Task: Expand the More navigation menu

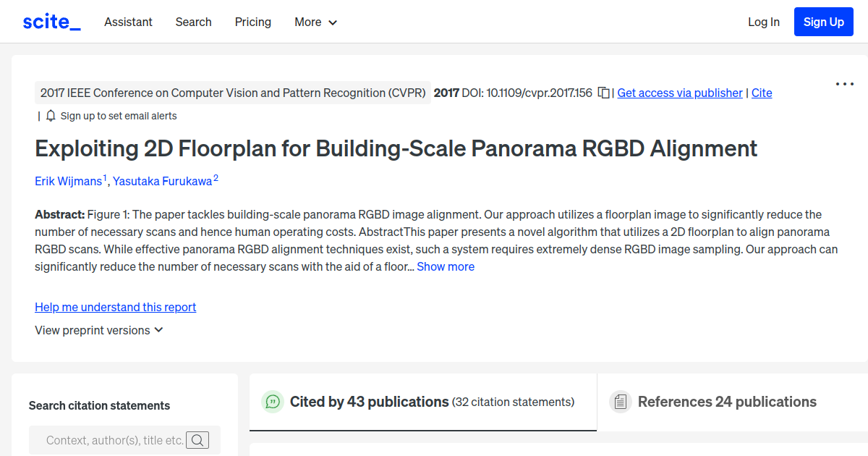Action: [315, 22]
